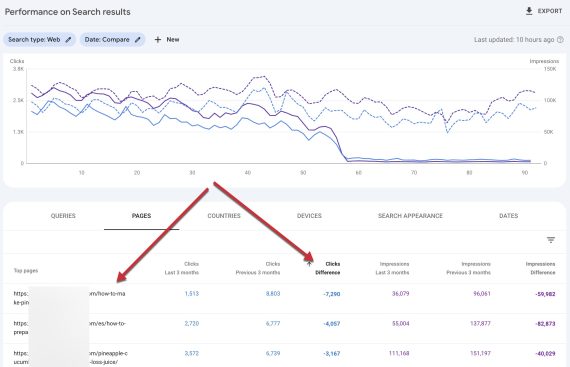The height and width of the screenshot is (367, 570).
Task: Open the Last updated help question icon
Action: pyautogui.click(x=560, y=40)
